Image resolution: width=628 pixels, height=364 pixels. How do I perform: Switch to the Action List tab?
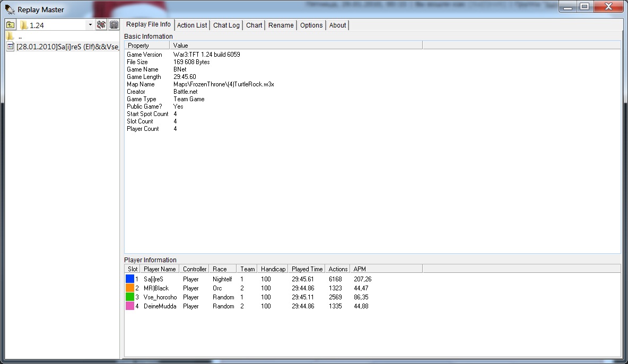(192, 25)
